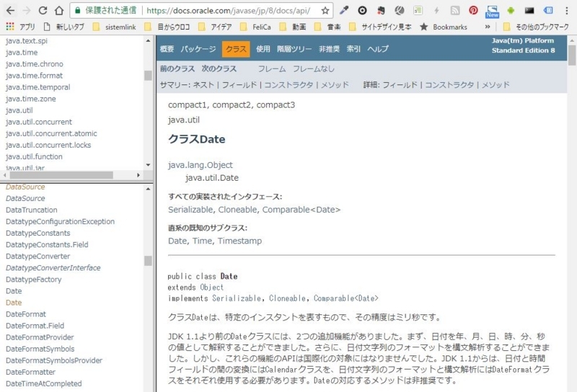Open the Bookmarks star folder

[x=444, y=27]
